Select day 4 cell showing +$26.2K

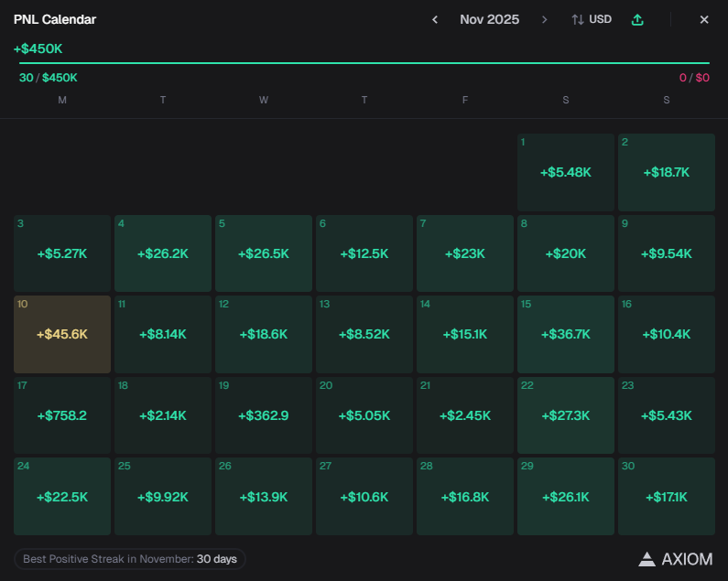coord(163,253)
